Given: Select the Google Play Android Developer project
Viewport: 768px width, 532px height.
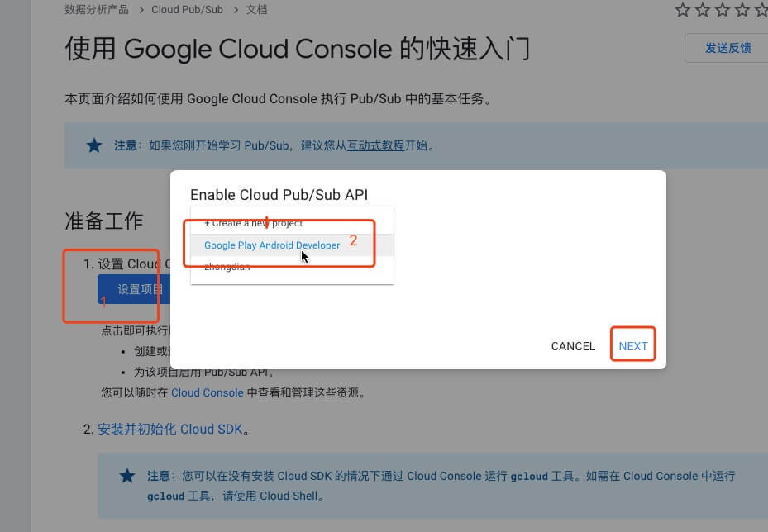Looking at the screenshot, I should pos(292,245).
